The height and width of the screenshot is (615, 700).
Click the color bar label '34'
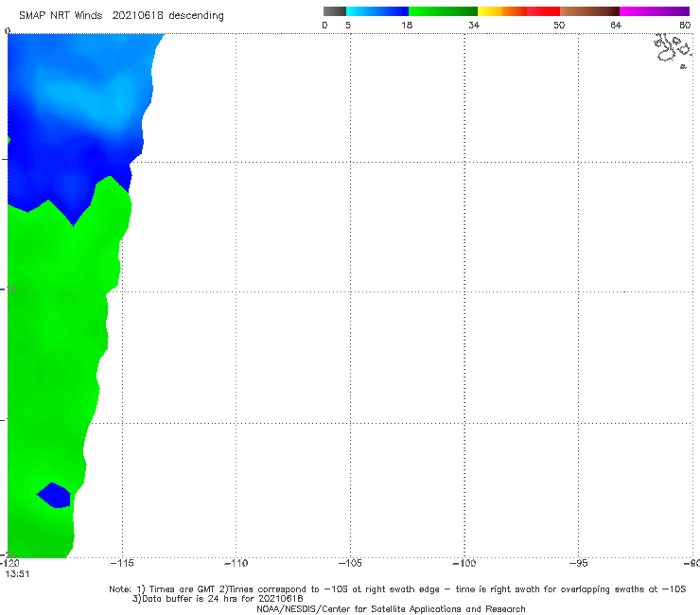pos(474,25)
